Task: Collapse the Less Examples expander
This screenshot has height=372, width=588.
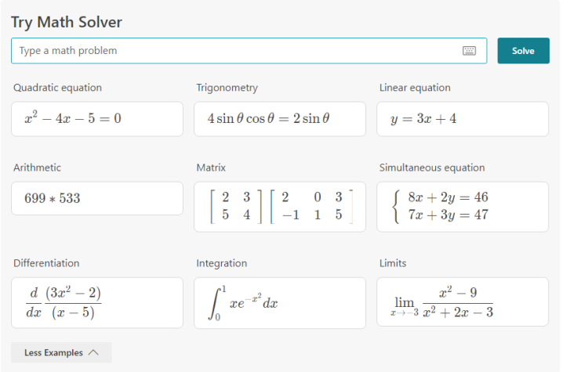Action: (x=61, y=352)
